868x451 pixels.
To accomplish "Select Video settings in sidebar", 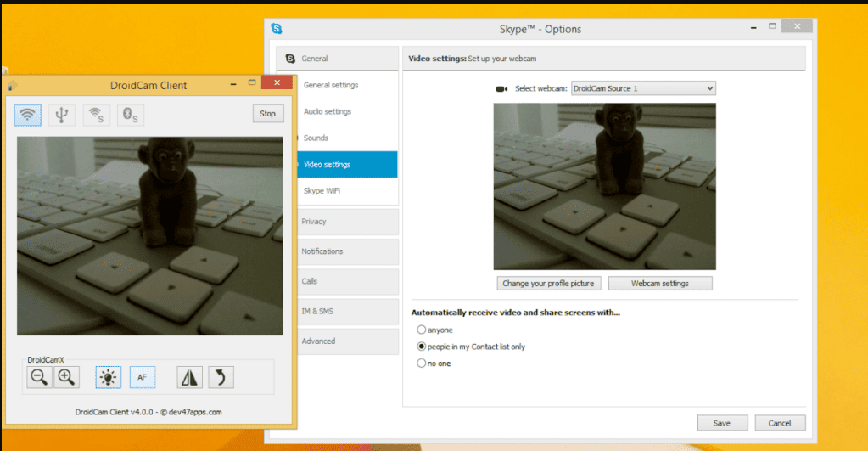I will [348, 165].
